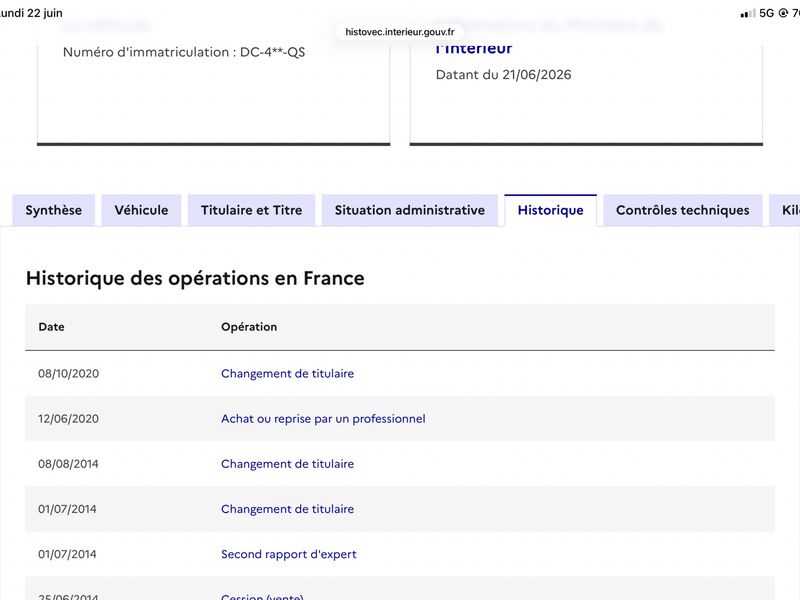This screenshot has height=600, width=800.
Task: Click the Date column header
Action: 52,327
